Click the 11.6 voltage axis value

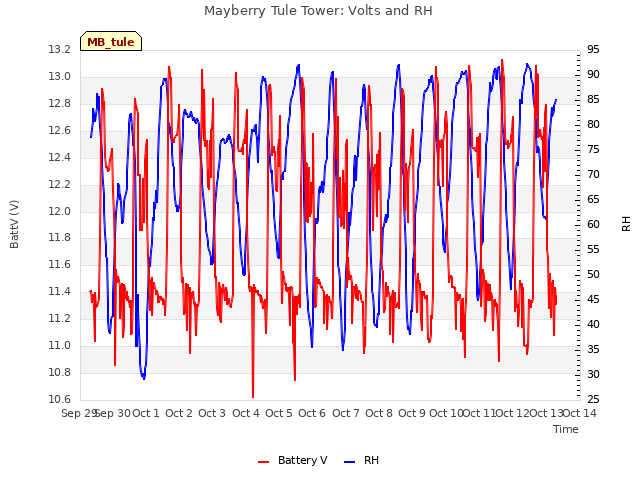(60, 264)
